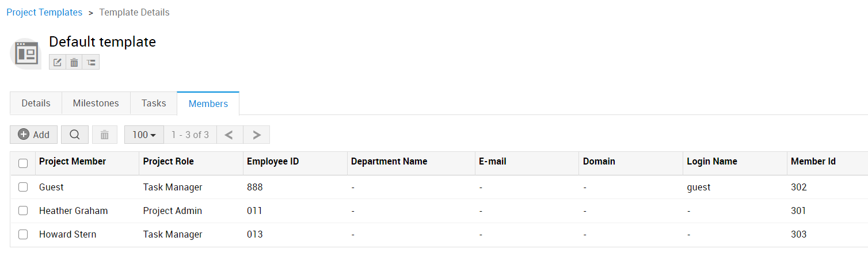The width and height of the screenshot is (868, 260).
Task: Select Howard Stern's row checkbox
Action: pos(23,234)
